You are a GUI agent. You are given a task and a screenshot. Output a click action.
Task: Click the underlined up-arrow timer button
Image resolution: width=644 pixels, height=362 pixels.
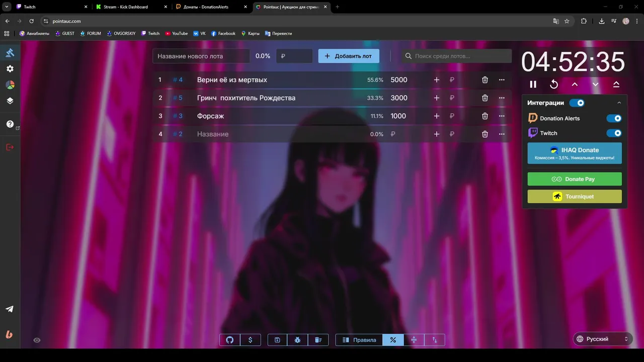[616, 84]
